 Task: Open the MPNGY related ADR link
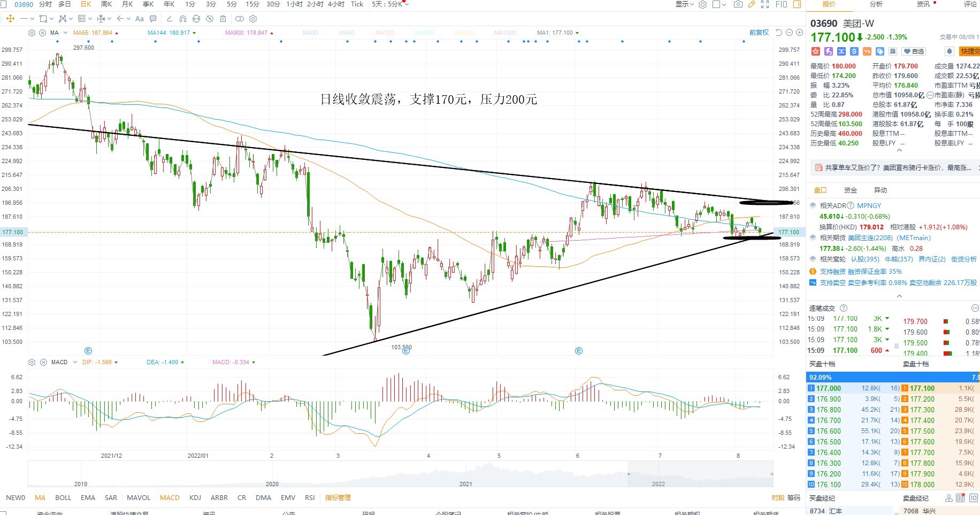click(x=869, y=206)
